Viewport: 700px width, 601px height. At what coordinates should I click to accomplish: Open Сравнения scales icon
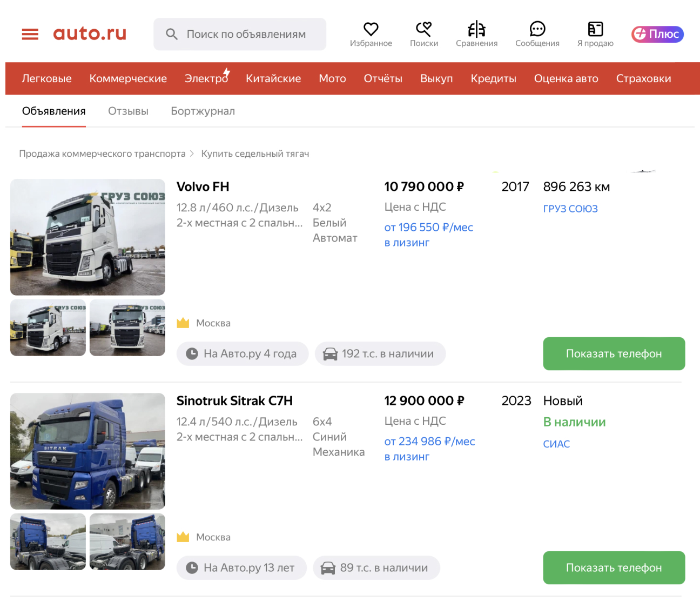[x=476, y=29]
